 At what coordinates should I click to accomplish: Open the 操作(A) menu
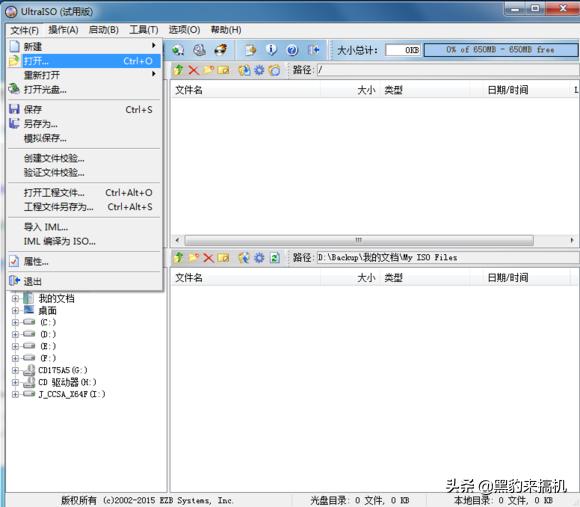[63, 30]
